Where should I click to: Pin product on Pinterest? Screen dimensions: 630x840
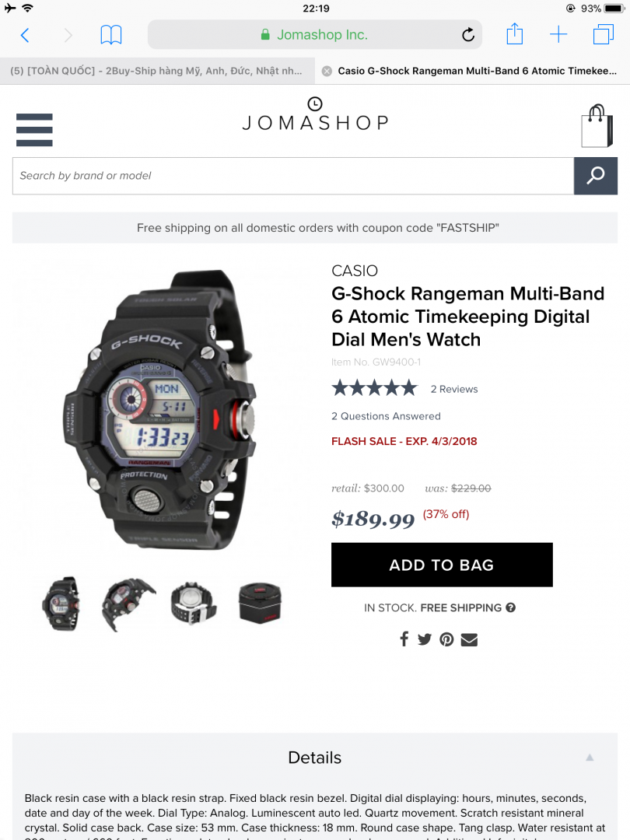pyautogui.click(x=446, y=639)
